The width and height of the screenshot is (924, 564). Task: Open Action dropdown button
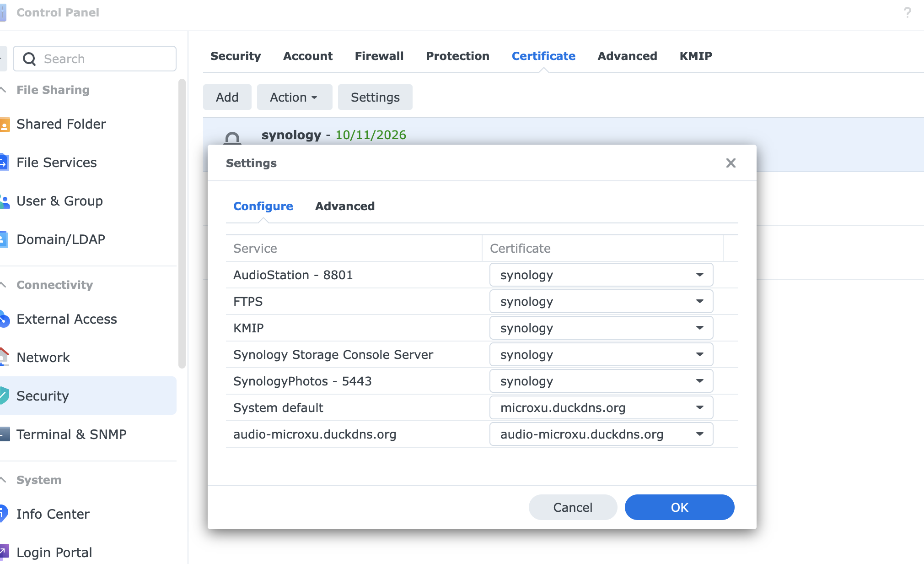pos(294,98)
